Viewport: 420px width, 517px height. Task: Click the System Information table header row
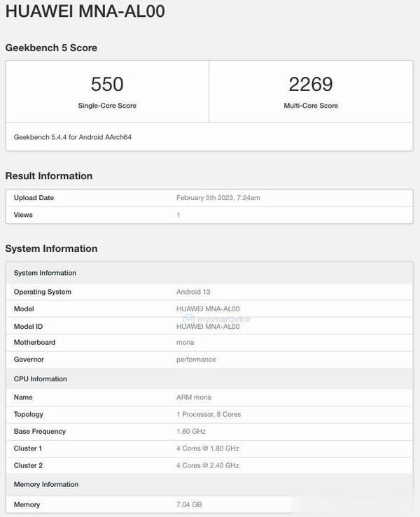coord(209,273)
